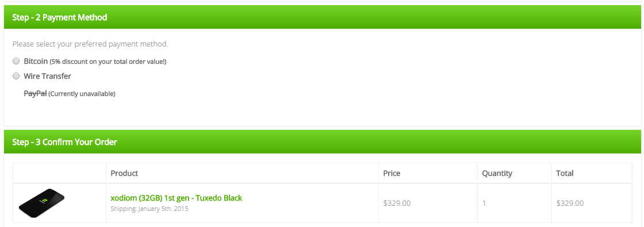
Task: Click the (Currently unavailable) note beside PayPal
Action: coord(82,94)
